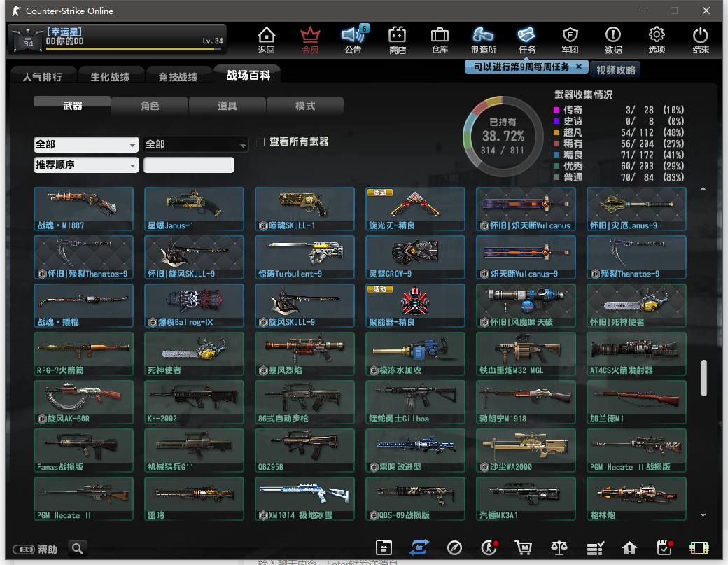This screenshot has width=728, height=565.
Task: Open the 制造所 crafting icon
Action: pyautogui.click(x=483, y=40)
